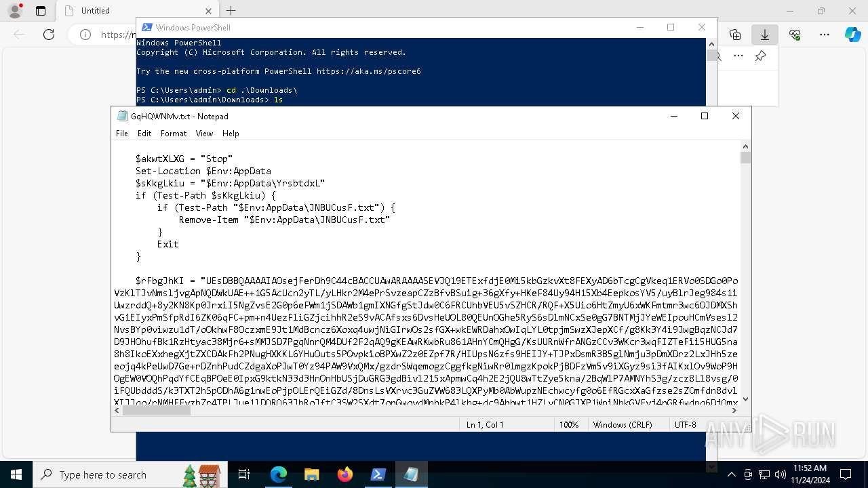This screenshot has width=868, height=488.
Task: Switch to Notepad via taskbar icon
Action: (411, 474)
